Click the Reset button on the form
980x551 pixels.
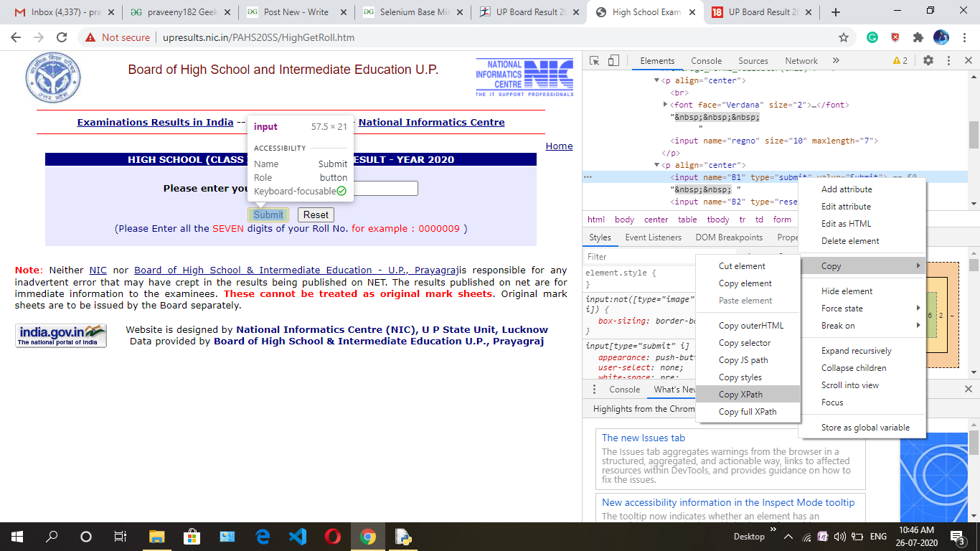tap(316, 215)
